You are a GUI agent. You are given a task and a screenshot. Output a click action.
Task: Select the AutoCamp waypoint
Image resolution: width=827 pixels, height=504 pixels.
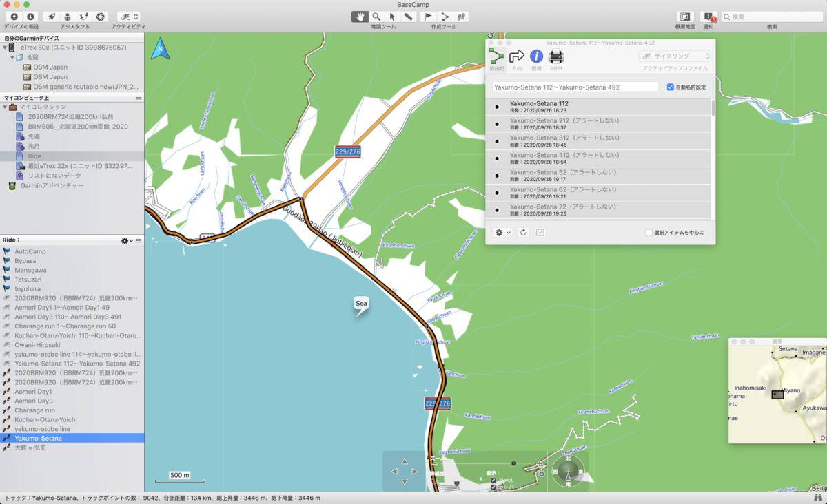72,251
